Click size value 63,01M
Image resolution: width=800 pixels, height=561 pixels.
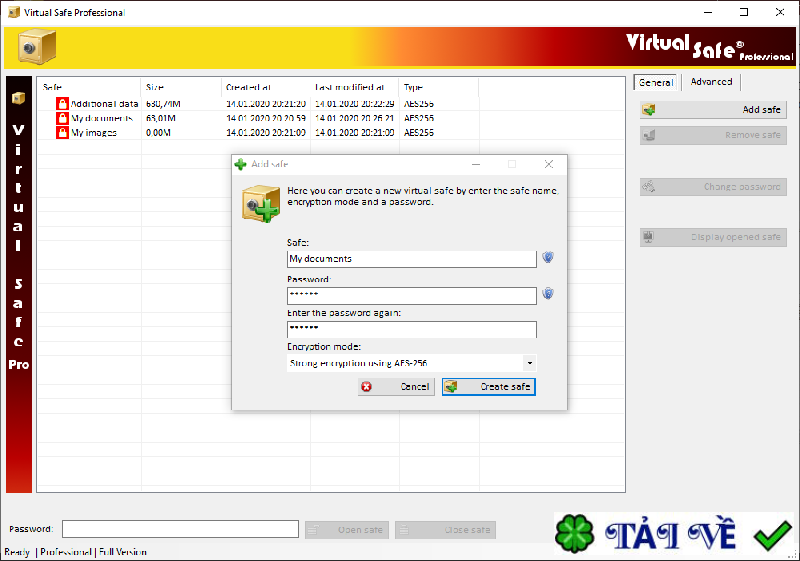click(x=161, y=118)
